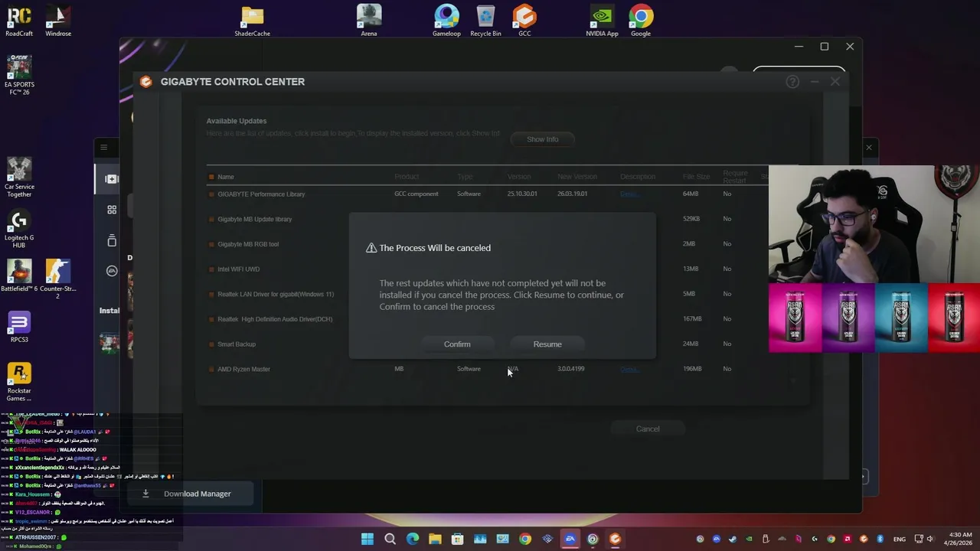Open the hamburger menu in the EA app window
The width and height of the screenshot is (980, 551).
click(x=104, y=147)
